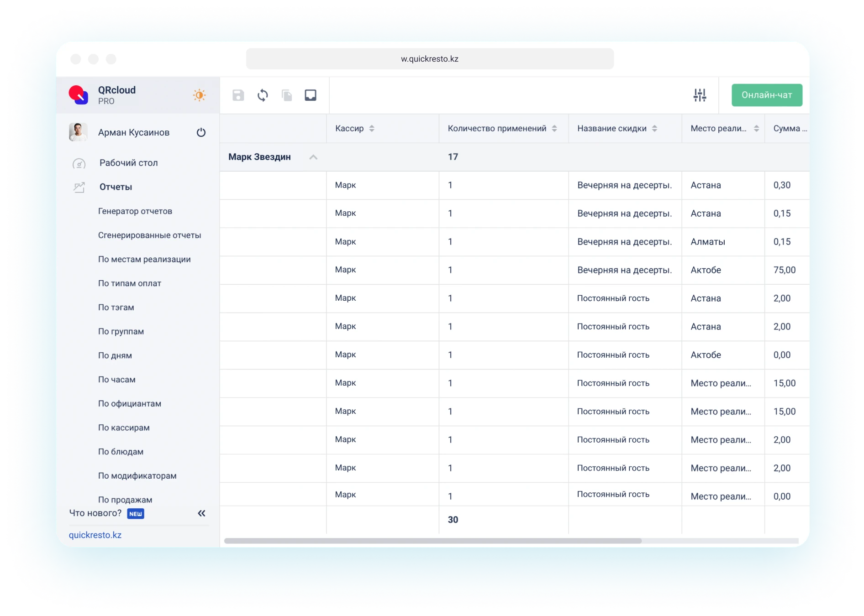Viewport: 864px width, 616px height.
Task: Sort by Количество применений column arrows
Action: pos(554,129)
